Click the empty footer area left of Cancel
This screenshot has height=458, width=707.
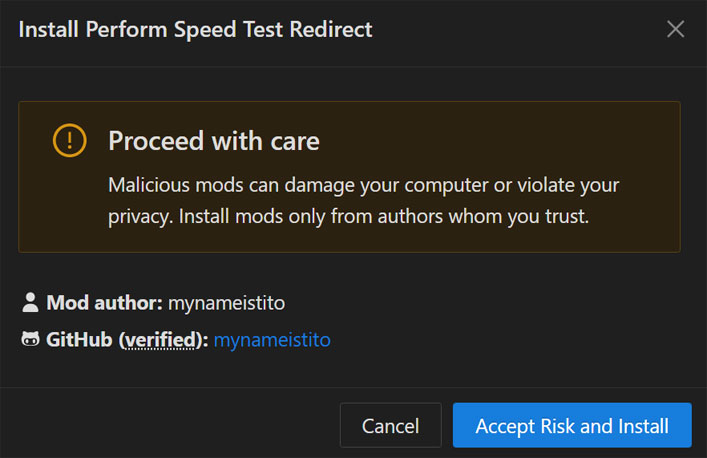click(x=170, y=426)
